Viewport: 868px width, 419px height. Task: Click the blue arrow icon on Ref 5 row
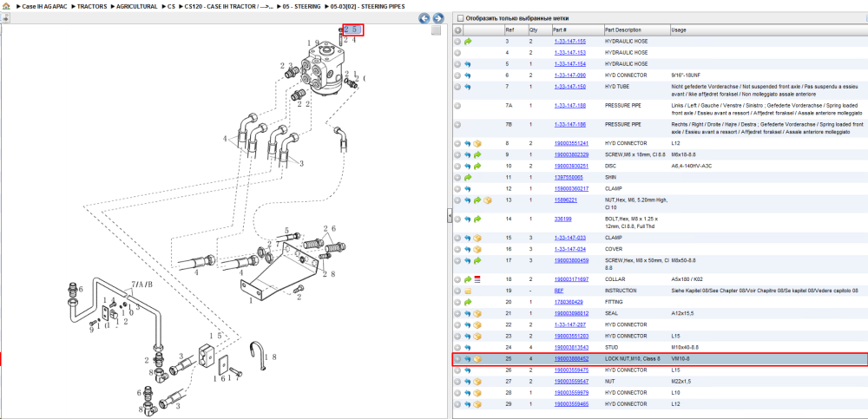click(468, 64)
